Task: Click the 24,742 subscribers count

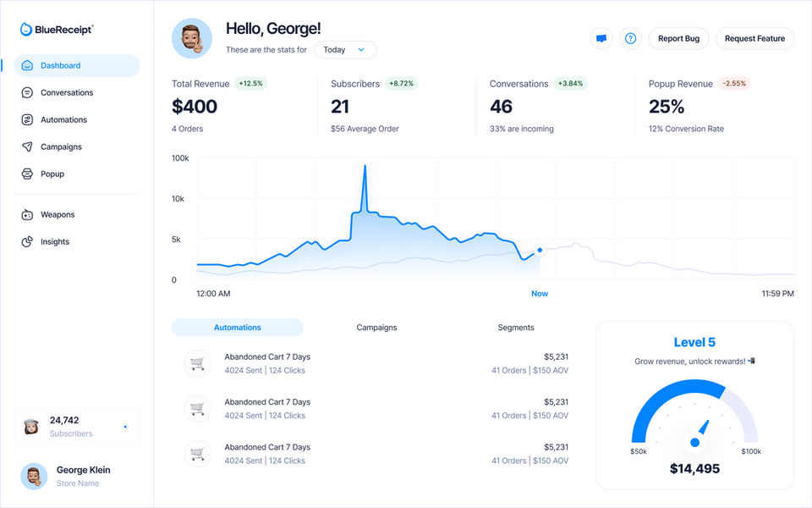Action: click(x=64, y=420)
